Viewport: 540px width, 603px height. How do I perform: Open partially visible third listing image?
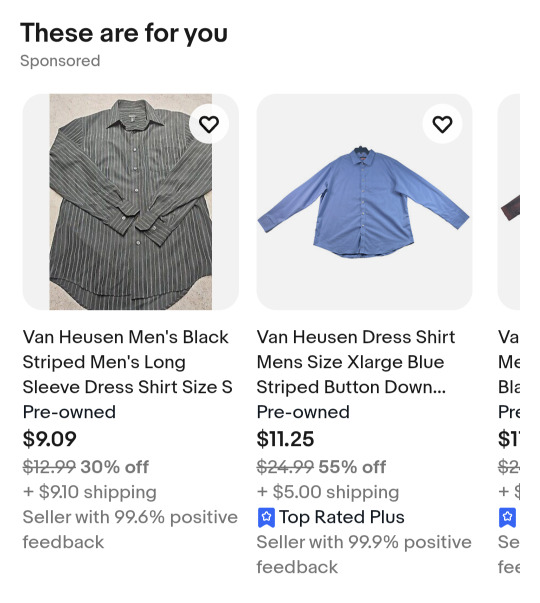coord(509,202)
